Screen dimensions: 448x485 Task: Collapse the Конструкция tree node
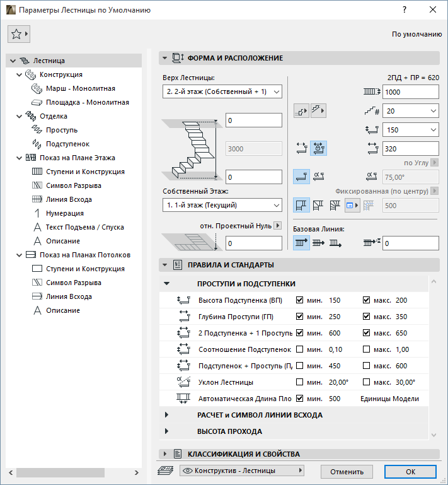click(19, 74)
